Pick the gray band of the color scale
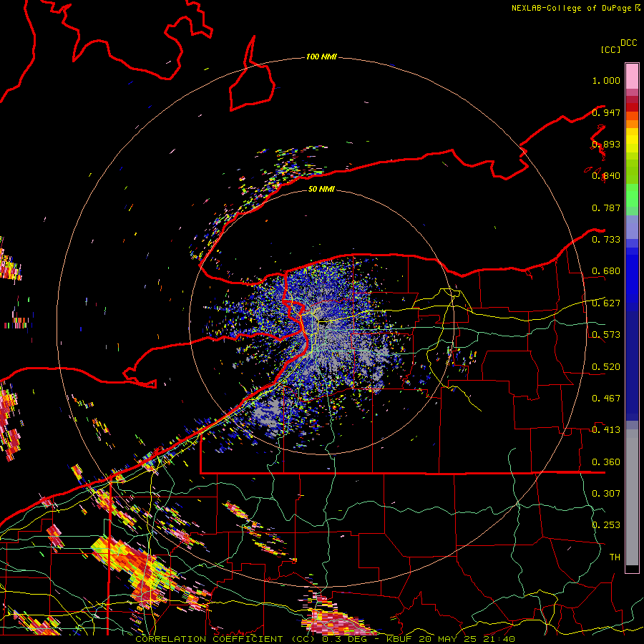The image size is (644, 644). (632, 497)
